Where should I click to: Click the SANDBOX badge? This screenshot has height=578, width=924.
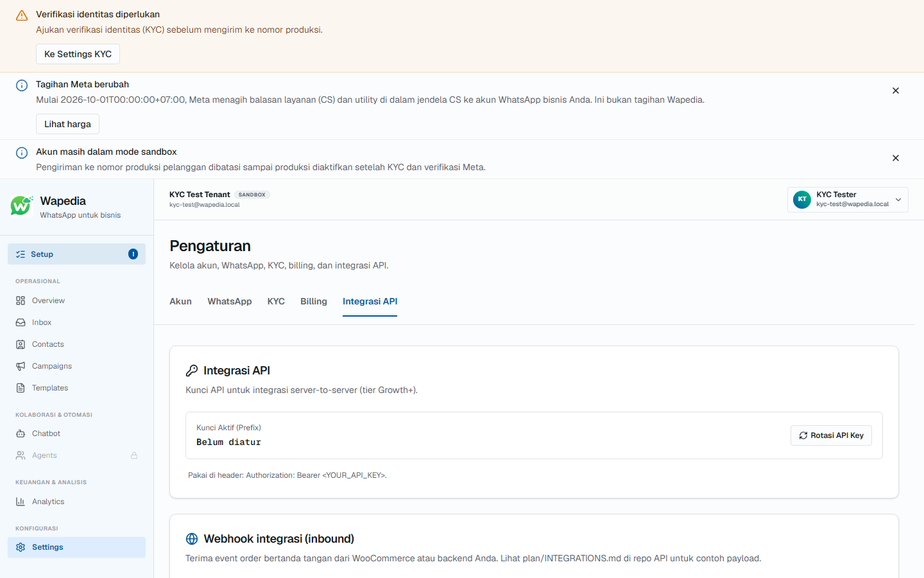click(x=252, y=195)
